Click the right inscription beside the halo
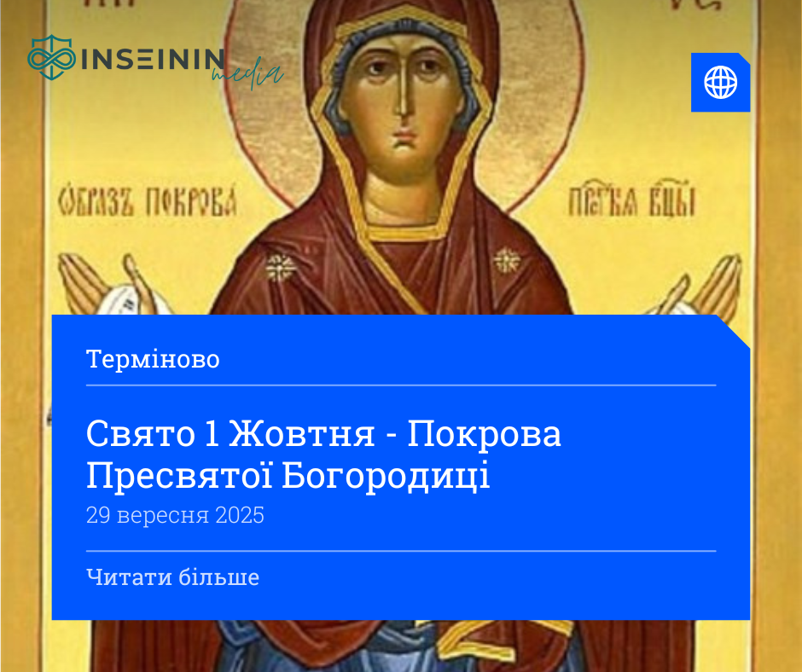The width and height of the screenshot is (802, 672). point(632,199)
